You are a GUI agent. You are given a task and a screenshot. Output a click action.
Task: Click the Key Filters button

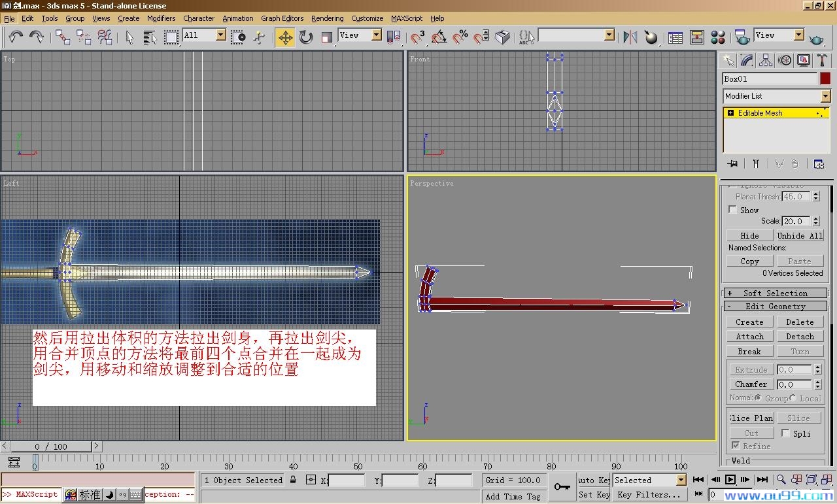[649, 495]
